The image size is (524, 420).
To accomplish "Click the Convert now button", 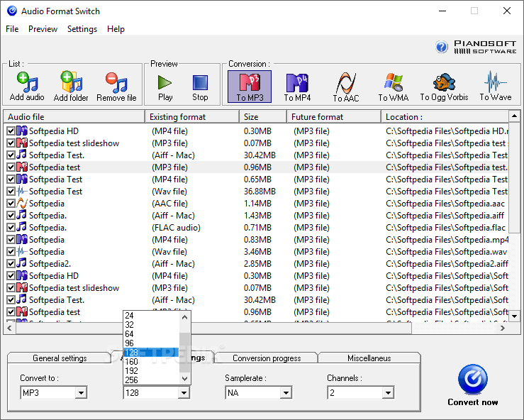I will click(472, 385).
